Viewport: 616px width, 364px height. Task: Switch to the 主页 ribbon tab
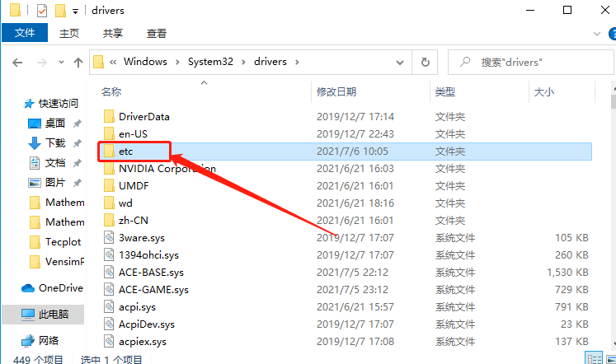tap(69, 33)
